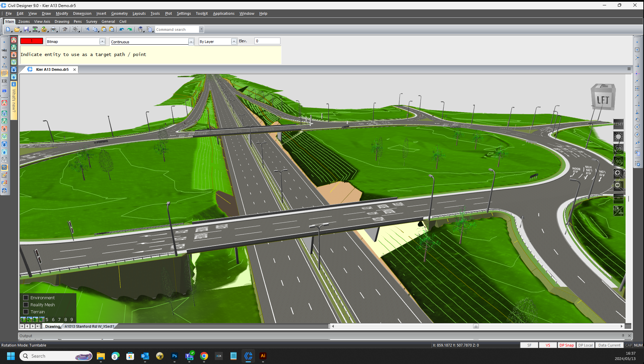This screenshot has width=644, height=364.
Task: Click the Print icon in toolbar
Action: [x=53, y=30]
